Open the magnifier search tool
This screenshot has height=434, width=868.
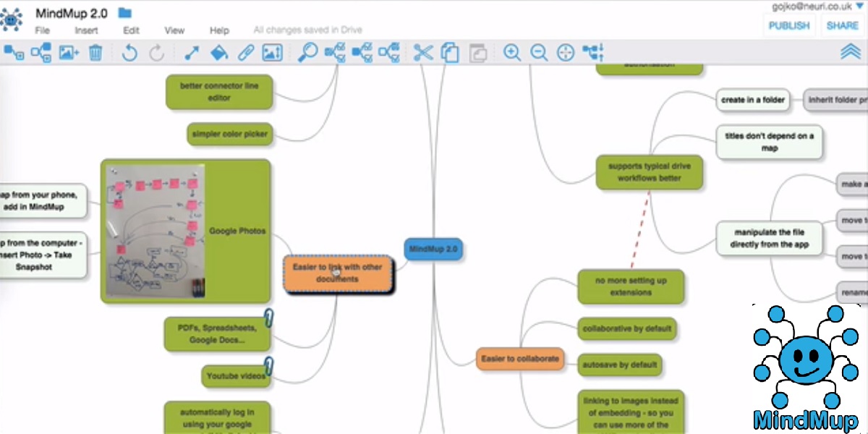[307, 53]
